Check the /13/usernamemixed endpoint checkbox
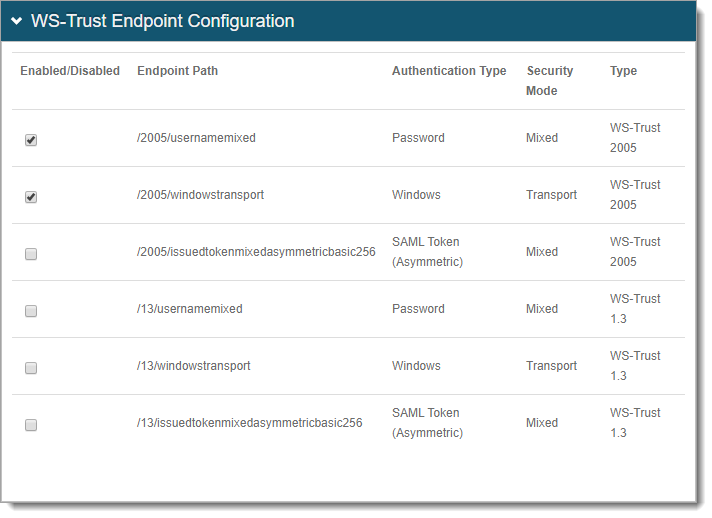 click(31, 311)
